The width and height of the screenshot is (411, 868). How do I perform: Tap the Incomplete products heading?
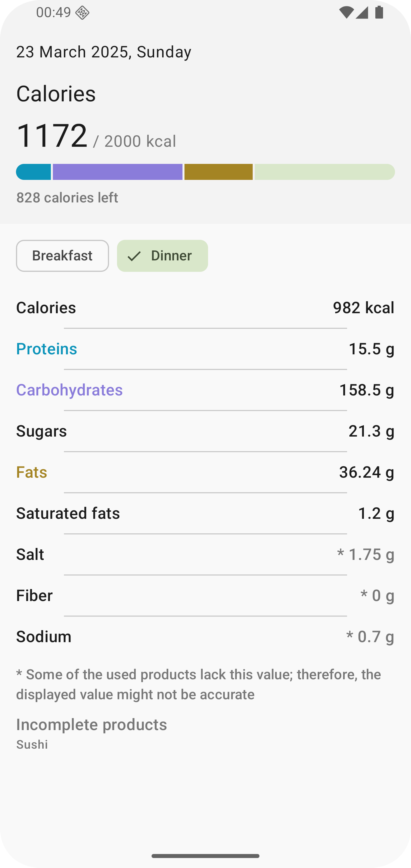92,724
